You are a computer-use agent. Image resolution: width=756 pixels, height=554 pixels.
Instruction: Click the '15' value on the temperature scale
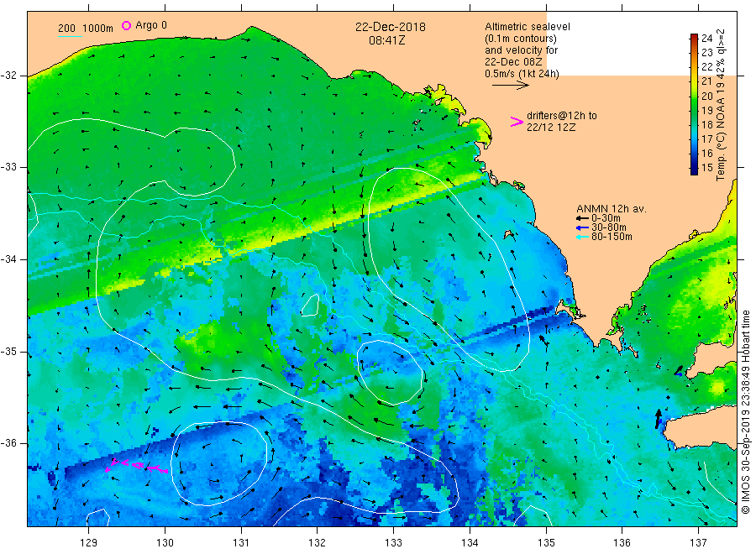pos(706,168)
